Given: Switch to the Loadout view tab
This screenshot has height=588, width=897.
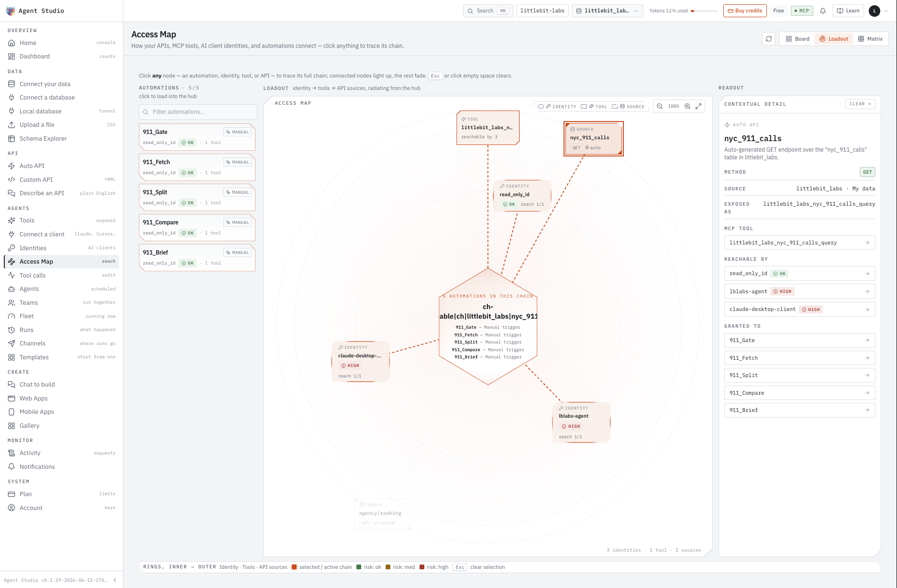Looking at the screenshot, I should tap(833, 39).
